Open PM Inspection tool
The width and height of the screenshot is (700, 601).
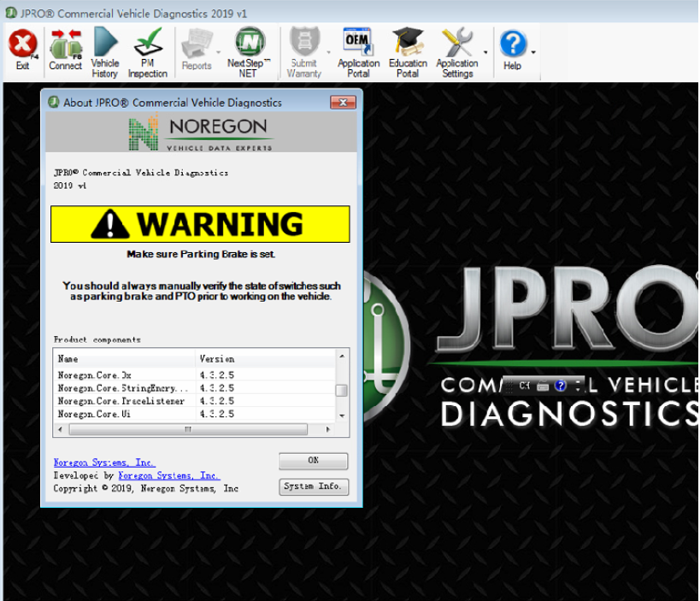148,52
